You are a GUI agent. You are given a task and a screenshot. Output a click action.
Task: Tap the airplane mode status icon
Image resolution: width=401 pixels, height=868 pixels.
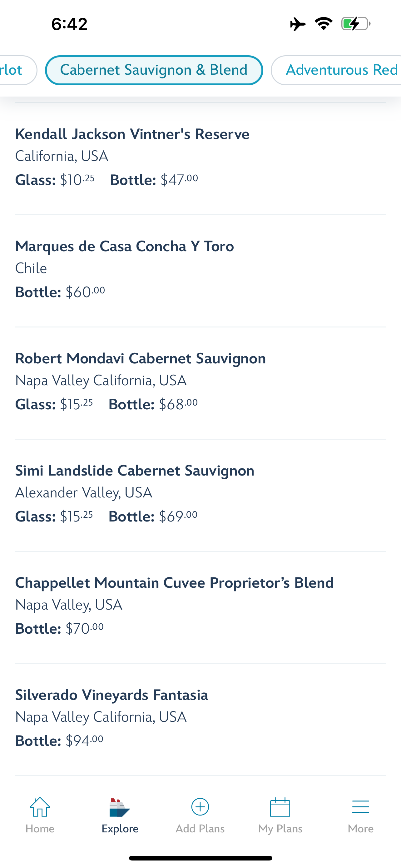(x=298, y=24)
